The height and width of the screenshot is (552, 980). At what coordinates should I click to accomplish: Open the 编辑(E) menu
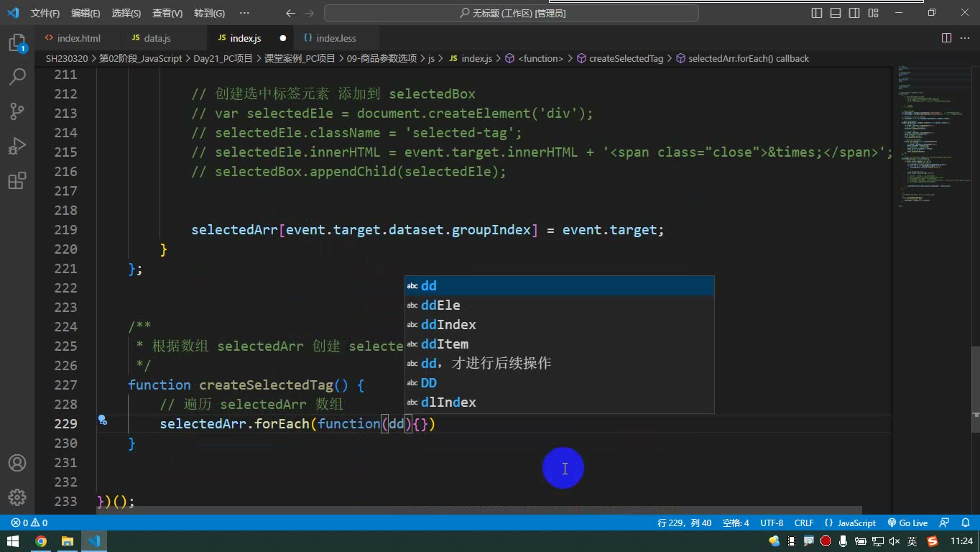(x=85, y=13)
